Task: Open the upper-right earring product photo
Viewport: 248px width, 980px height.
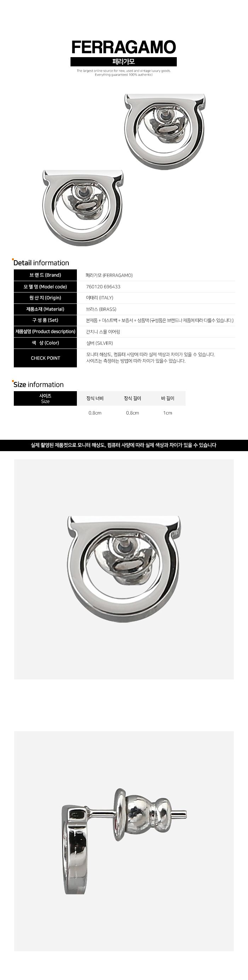Action: tap(164, 131)
